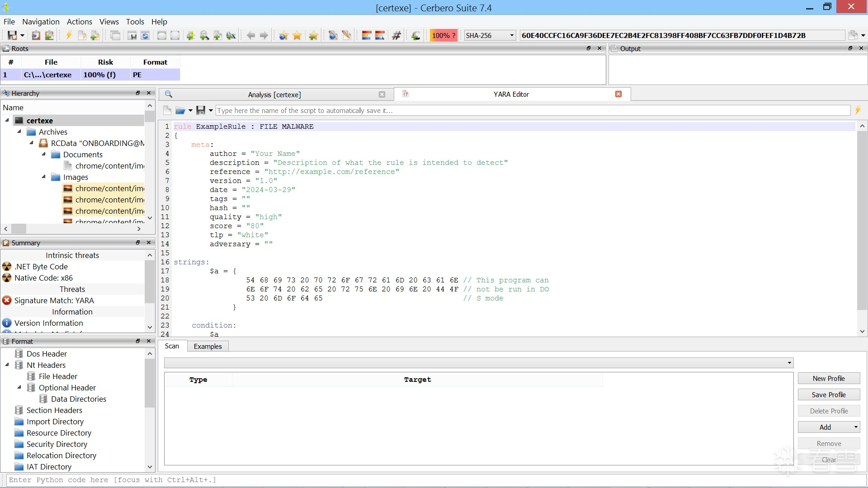This screenshot has height=488, width=868.
Task: Click the hash symbol toolbar icon
Action: 396,35
